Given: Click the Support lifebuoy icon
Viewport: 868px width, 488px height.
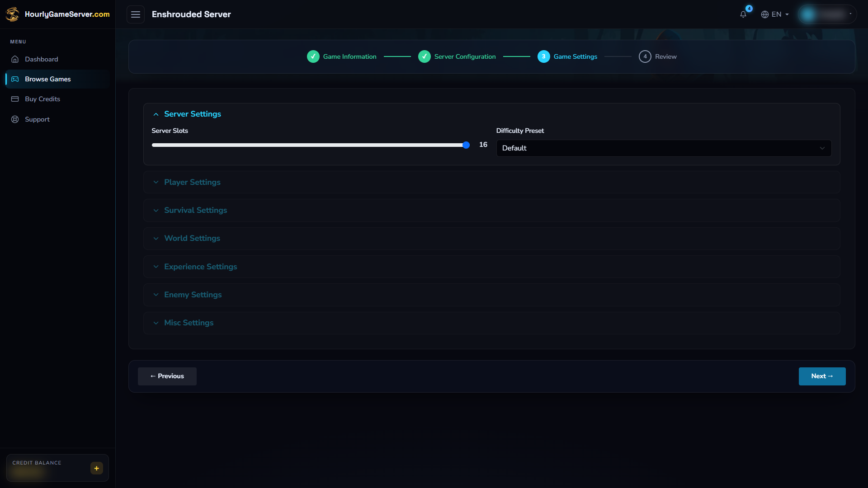Looking at the screenshot, I should (15, 119).
